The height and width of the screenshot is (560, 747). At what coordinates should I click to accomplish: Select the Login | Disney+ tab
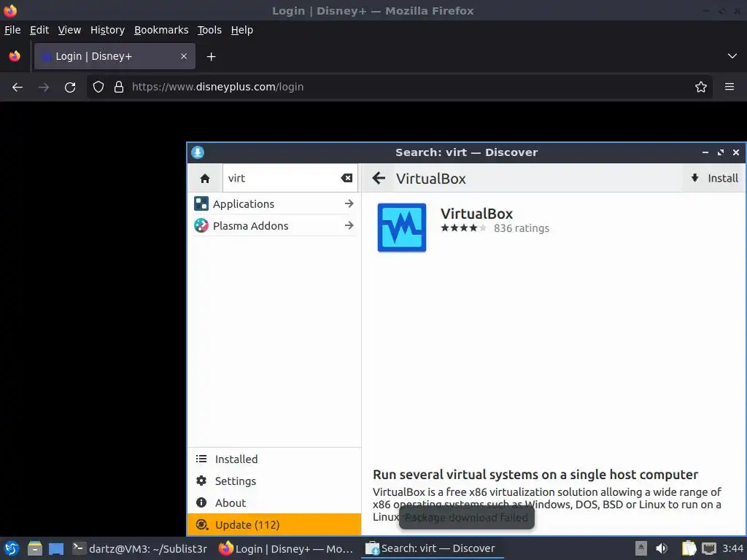coord(115,56)
